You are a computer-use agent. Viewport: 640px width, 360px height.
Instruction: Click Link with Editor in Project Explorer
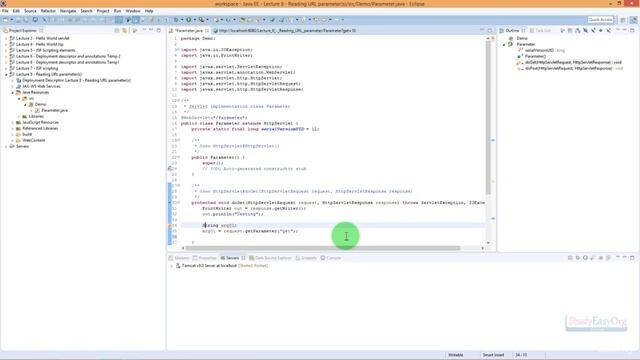coord(125,31)
